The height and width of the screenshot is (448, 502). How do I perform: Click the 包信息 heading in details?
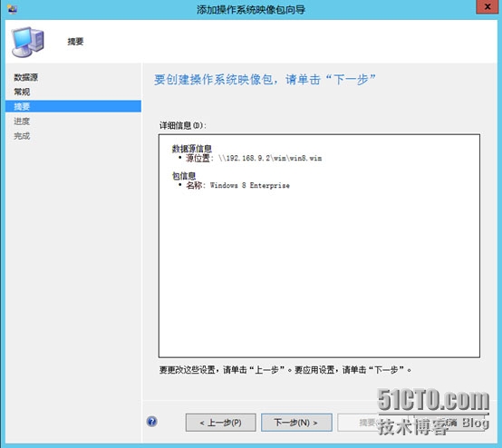[x=184, y=176]
